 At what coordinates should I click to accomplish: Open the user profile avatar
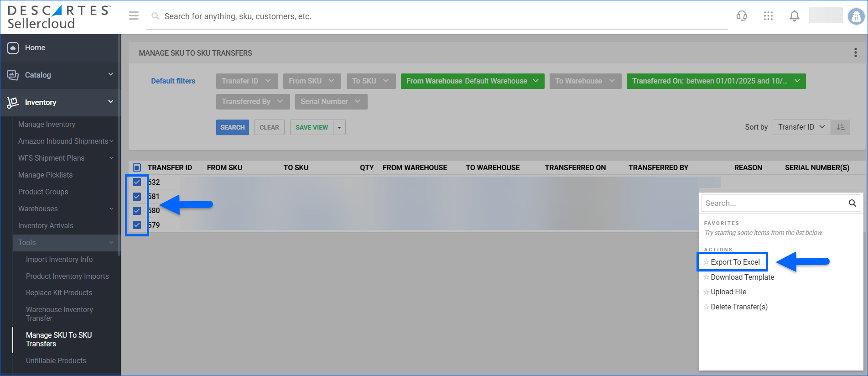856,16
